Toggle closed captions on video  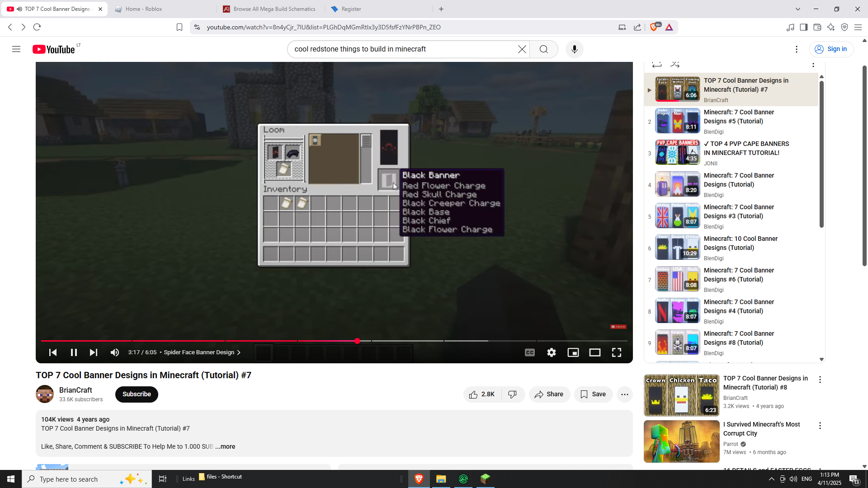(529, 352)
